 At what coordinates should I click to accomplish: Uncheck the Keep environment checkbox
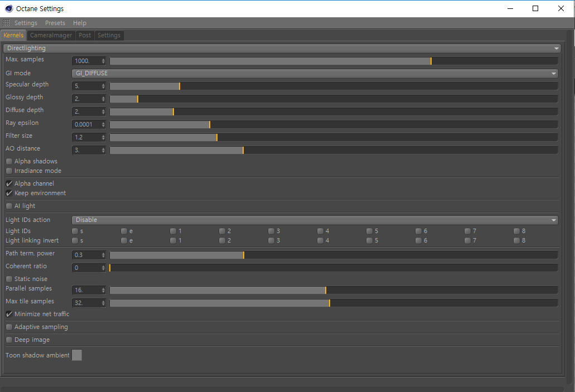pos(9,193)
